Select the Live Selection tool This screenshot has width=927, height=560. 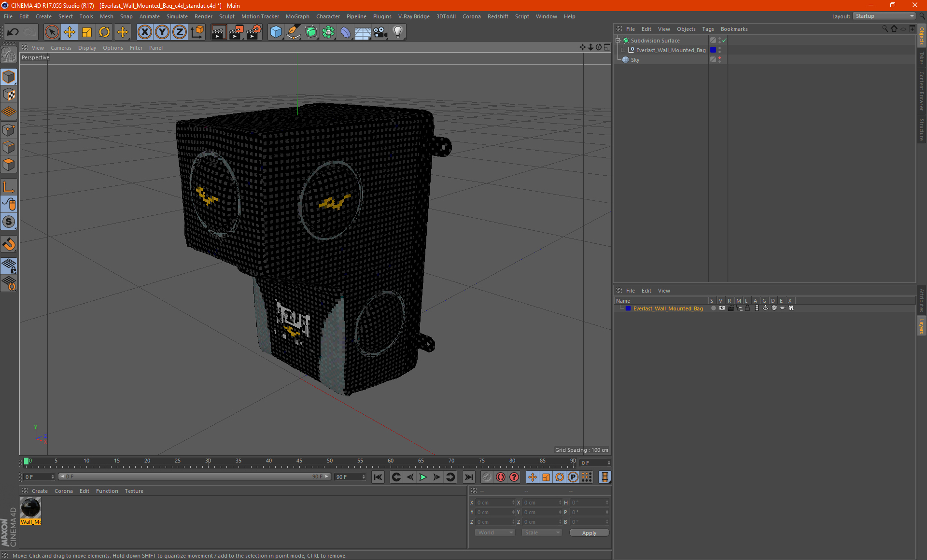tap(52, 32)
